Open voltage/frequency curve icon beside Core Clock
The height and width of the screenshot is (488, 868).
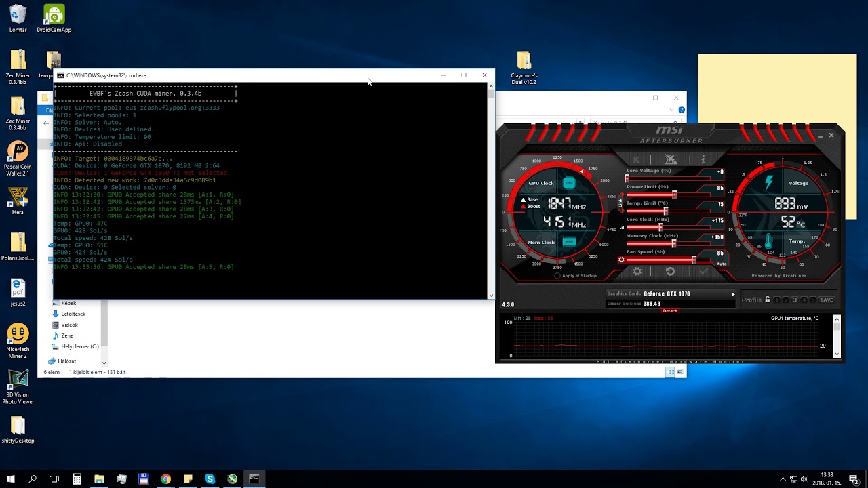coord(622,228)
